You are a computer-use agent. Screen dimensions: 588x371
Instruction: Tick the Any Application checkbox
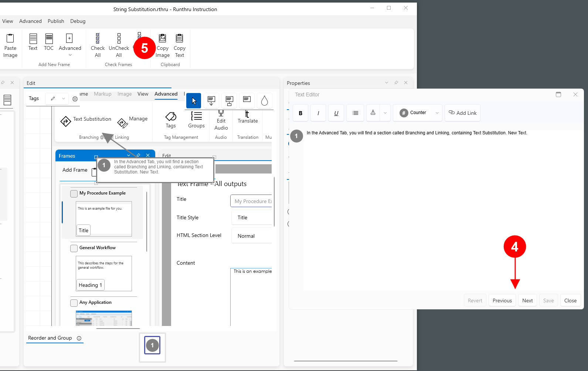pos(74,303)
